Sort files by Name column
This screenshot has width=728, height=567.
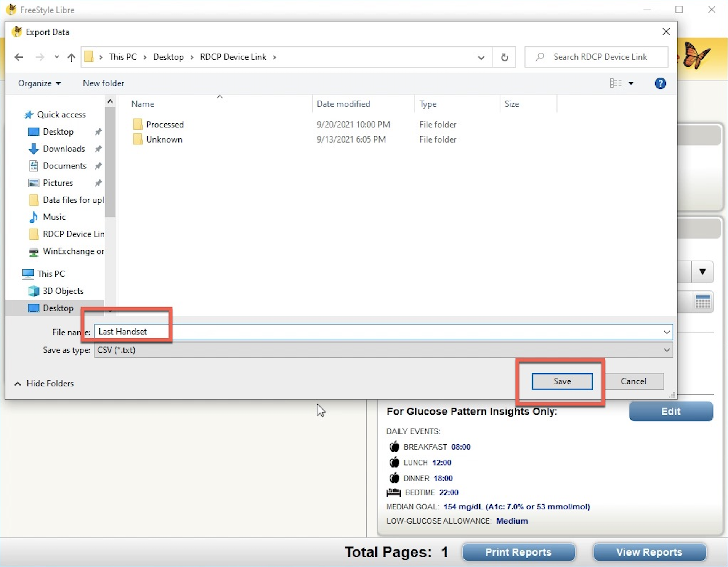(143, 104)
